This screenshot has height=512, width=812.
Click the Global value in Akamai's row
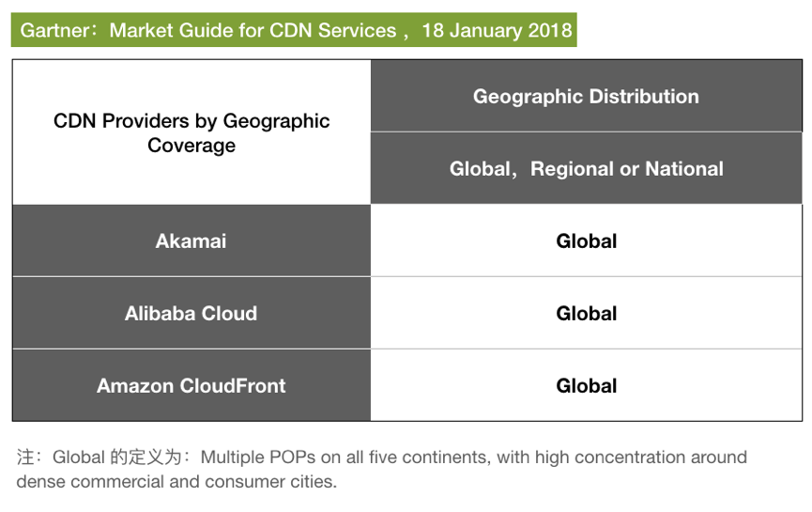(x=586, y=241)
